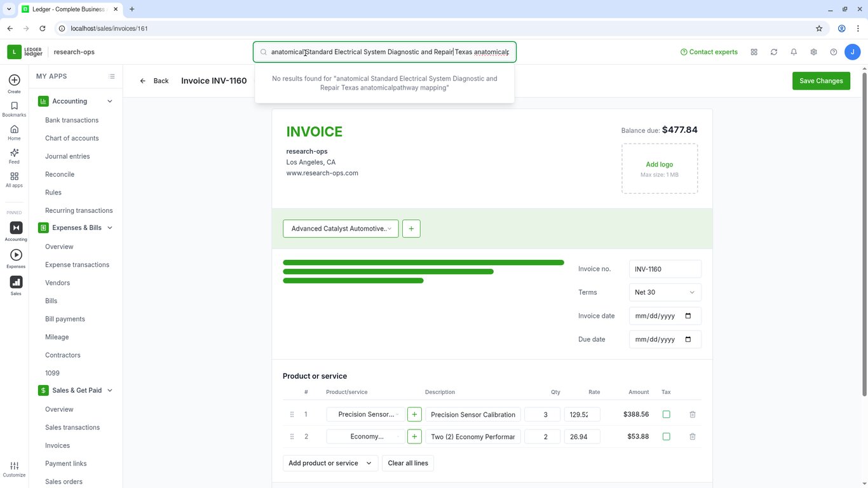
Task: Open the notifications bell icon
Action: (794, 52)
